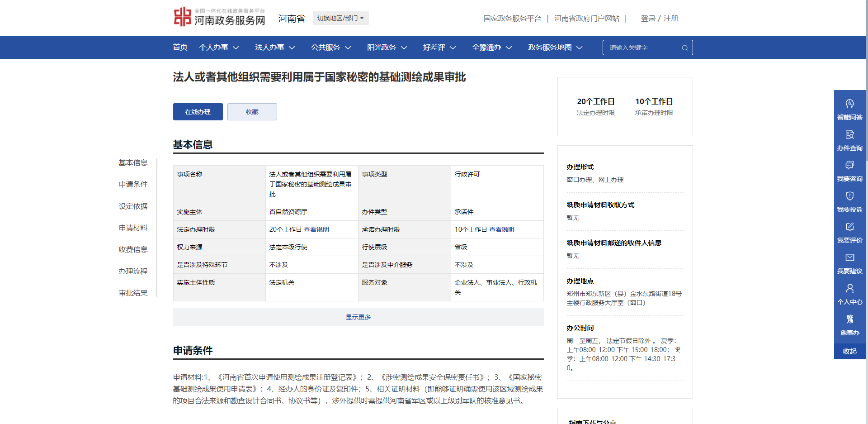Image resolution: width=868 pixels, height=424 pixels.
Task: Open 切换地区/部门 dropdown
Action: 341,18
